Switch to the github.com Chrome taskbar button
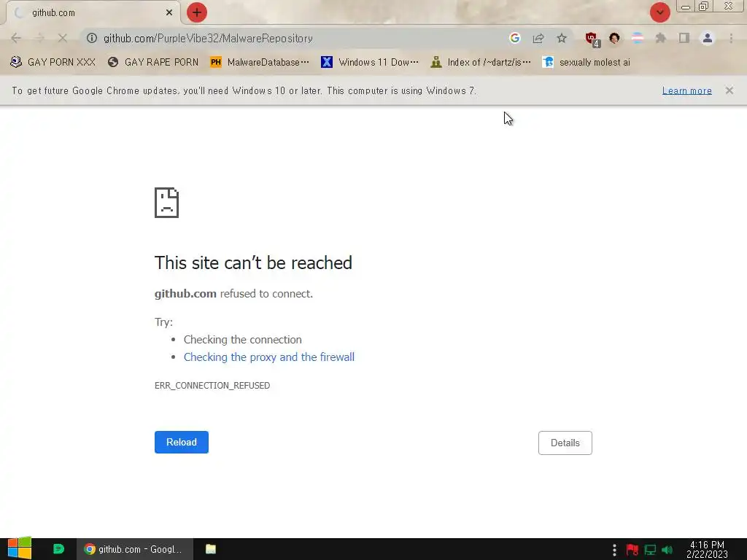The height and width of the screenshot is (560, 747). 135,549
